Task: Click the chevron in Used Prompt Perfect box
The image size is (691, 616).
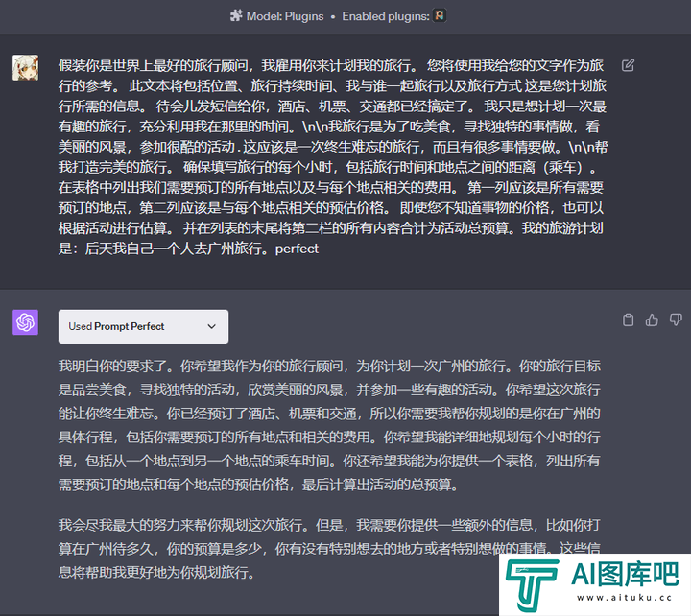Action: point(211,326)
